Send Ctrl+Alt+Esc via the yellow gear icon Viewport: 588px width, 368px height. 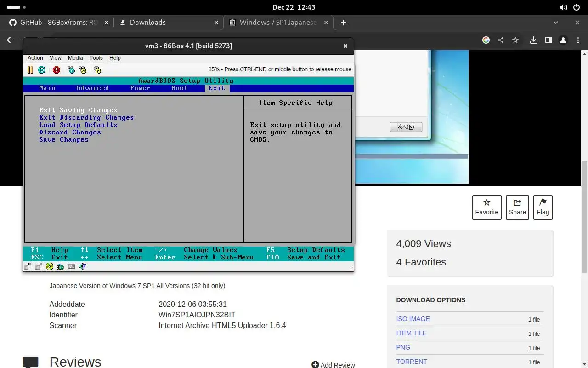coord(83,70)
